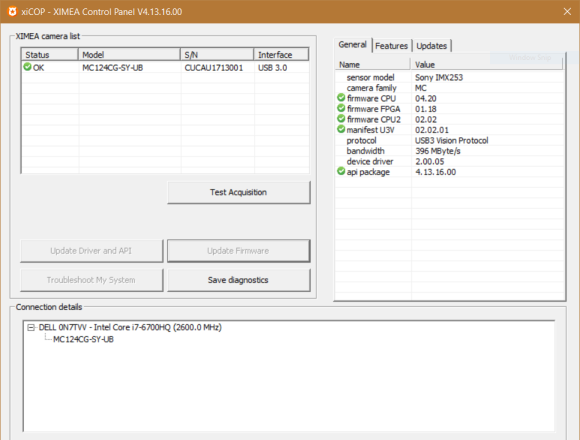The width and height of the screenshot is (580, 440).
Task: Click Update Firmware button
Action: pos(239,251)
